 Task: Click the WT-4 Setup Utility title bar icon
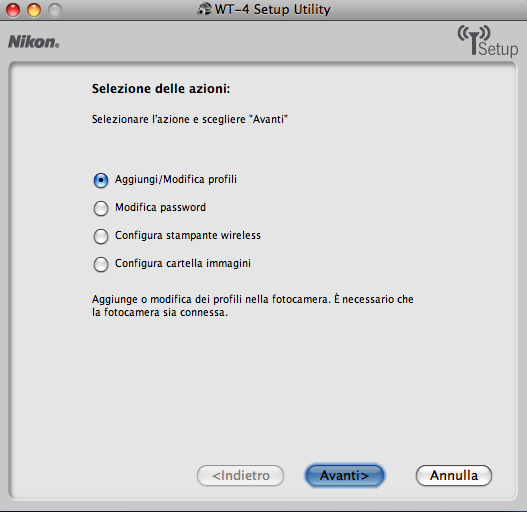204,9
